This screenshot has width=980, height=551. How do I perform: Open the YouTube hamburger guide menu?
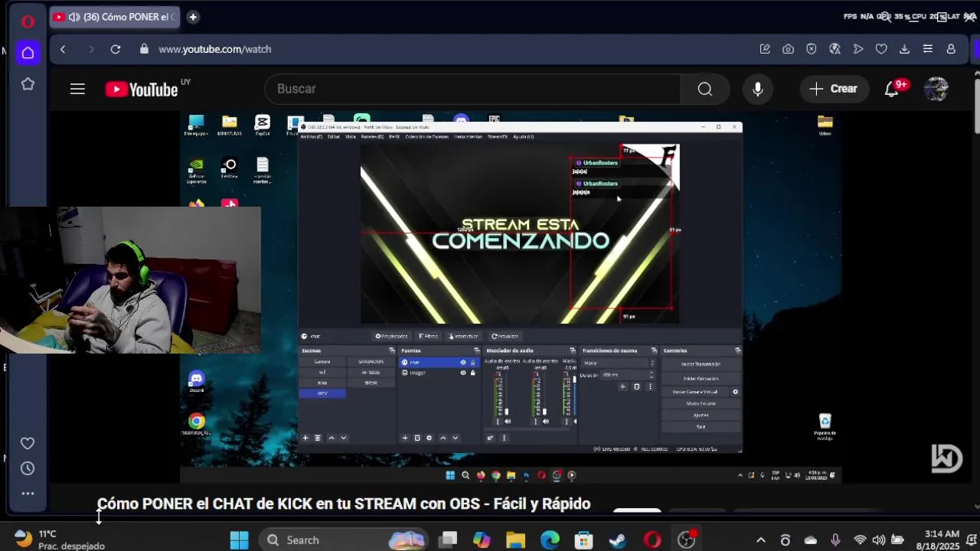77,89
